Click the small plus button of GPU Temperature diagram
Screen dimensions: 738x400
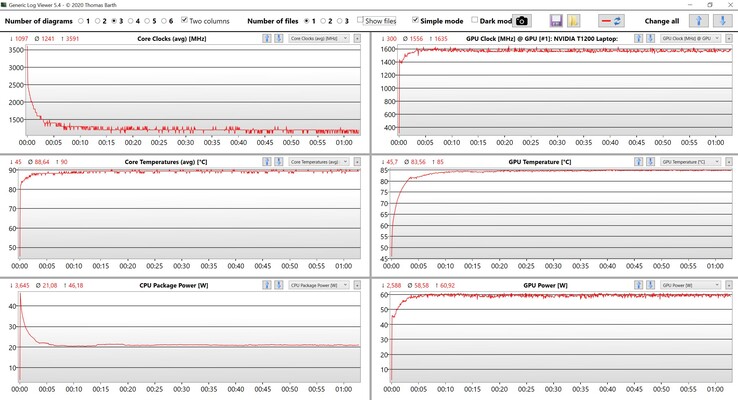coord(729,162)
